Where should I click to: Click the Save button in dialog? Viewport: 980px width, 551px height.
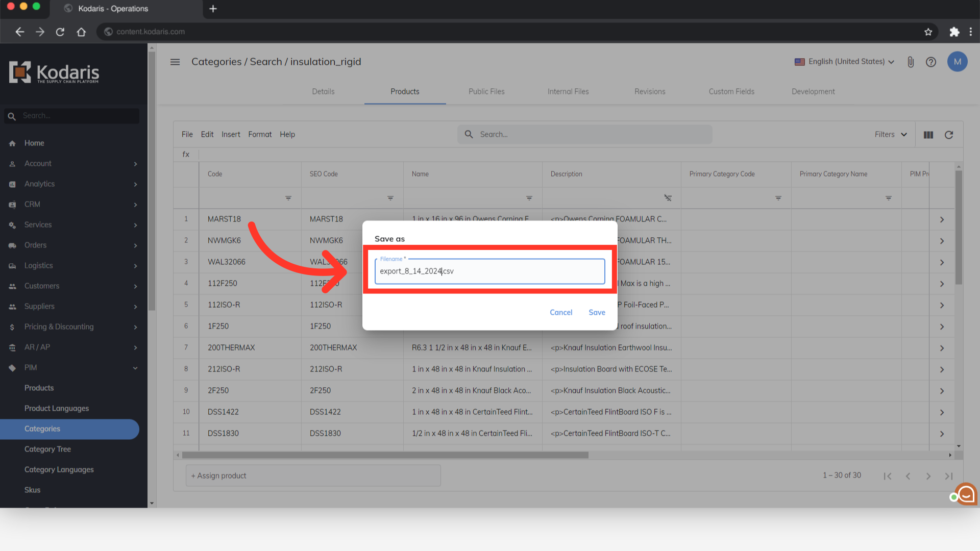pyautogui.click(x=597, y=312)
